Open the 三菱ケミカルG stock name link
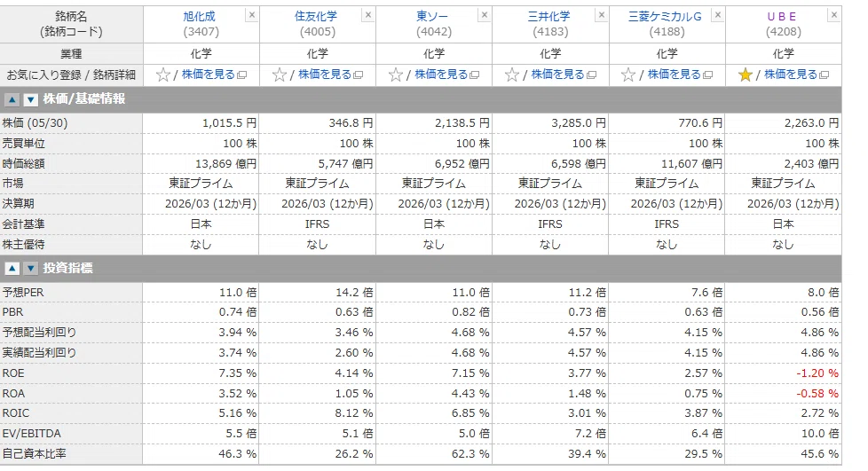Screen dimensions: 868x471 665,17
